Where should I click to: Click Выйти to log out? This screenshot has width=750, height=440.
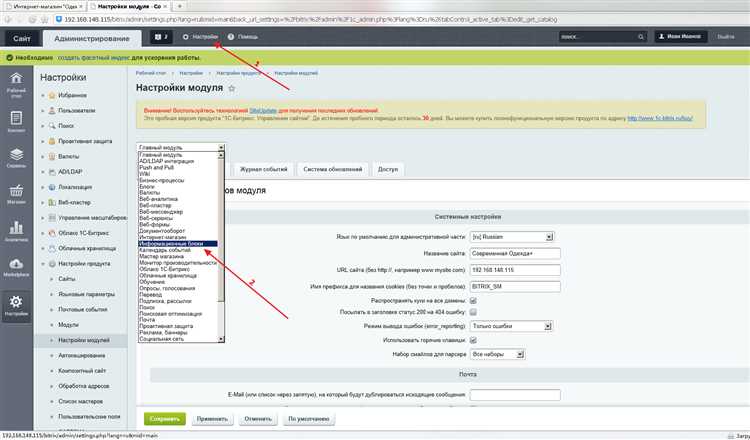point(726,37)
